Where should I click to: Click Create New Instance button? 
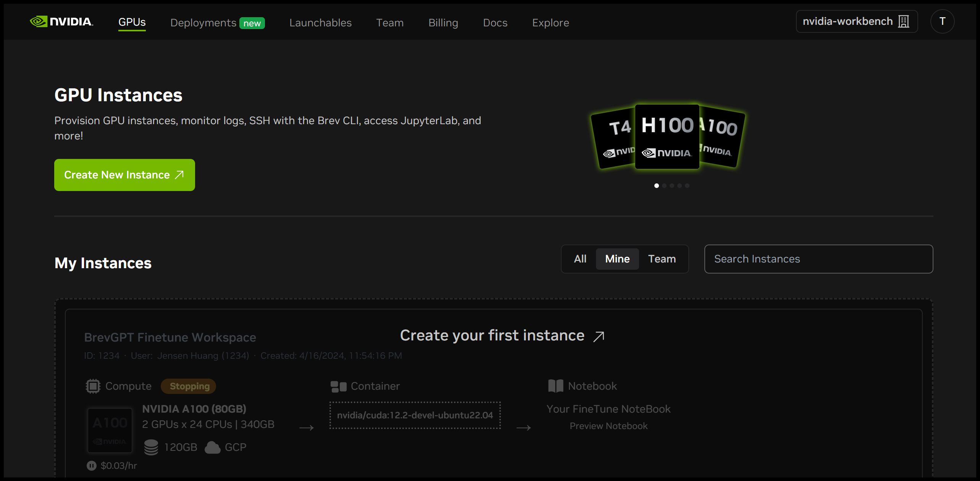tap(124, 175)
